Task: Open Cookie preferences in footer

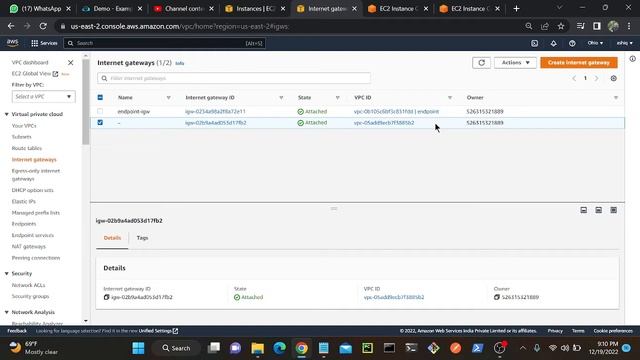Action: (613, 331)
